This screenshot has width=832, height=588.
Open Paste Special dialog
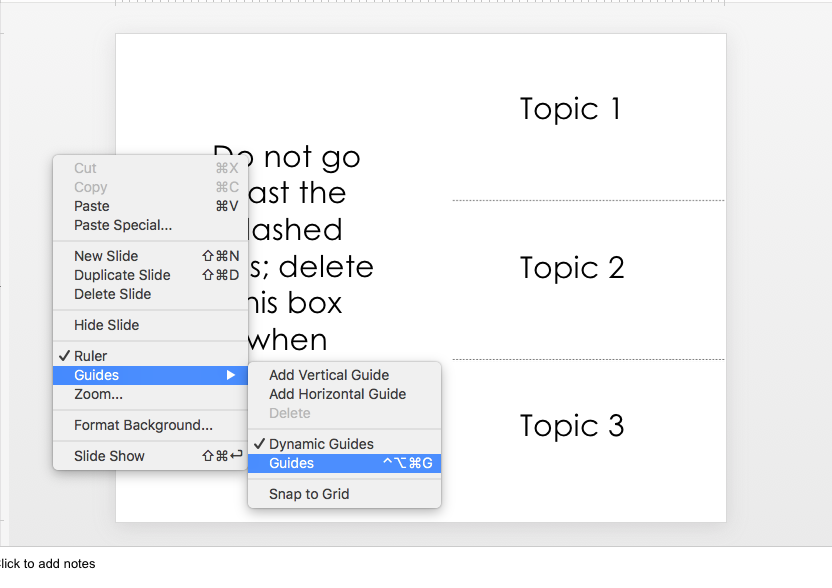tap(123, 225)
